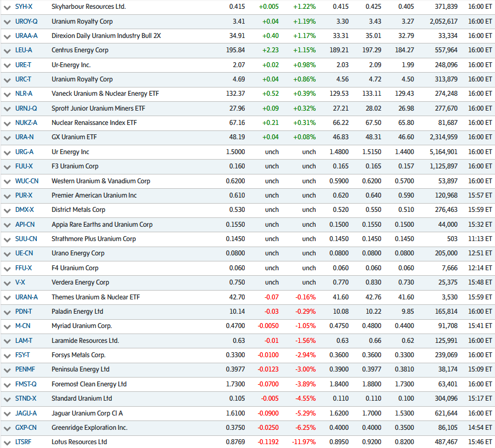Expand the URAA-A row chevron

[x=7, y=36]
